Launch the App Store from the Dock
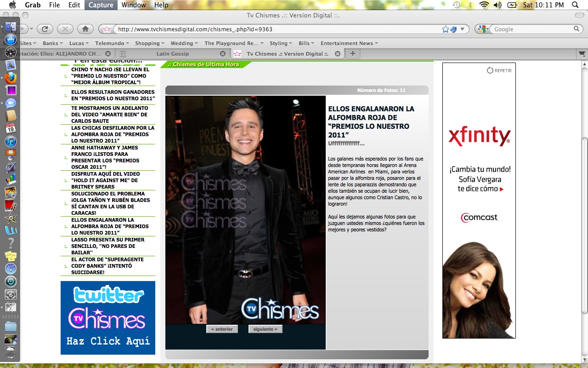This screenshot has width=588, height=368. pyautogui.click(x=11, y=39)
